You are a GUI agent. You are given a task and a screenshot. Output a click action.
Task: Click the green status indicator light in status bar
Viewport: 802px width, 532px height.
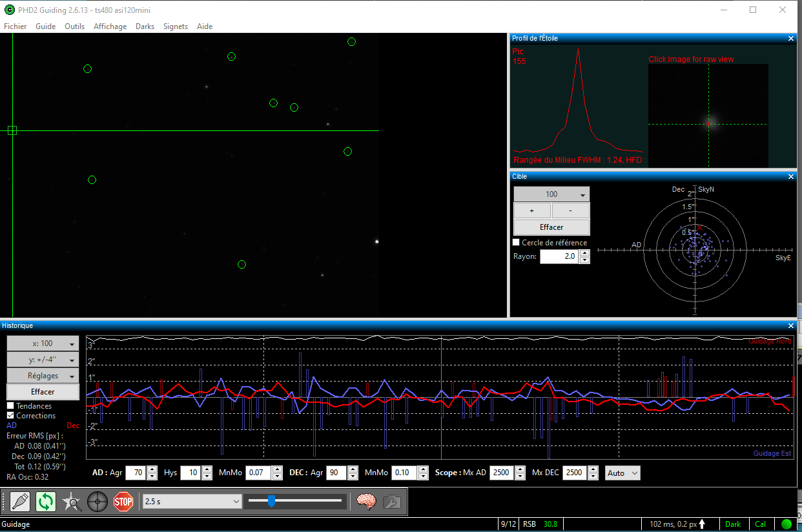point(786,524)
